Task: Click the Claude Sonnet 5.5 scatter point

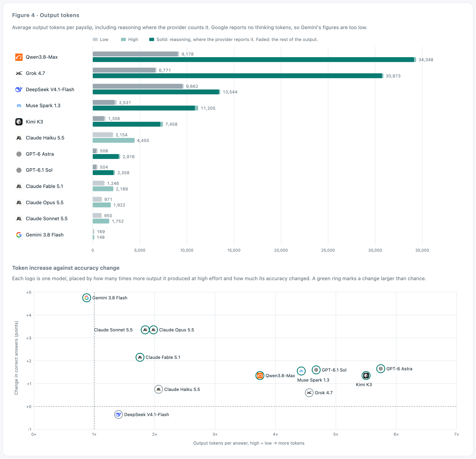Action: pos(145,330)
